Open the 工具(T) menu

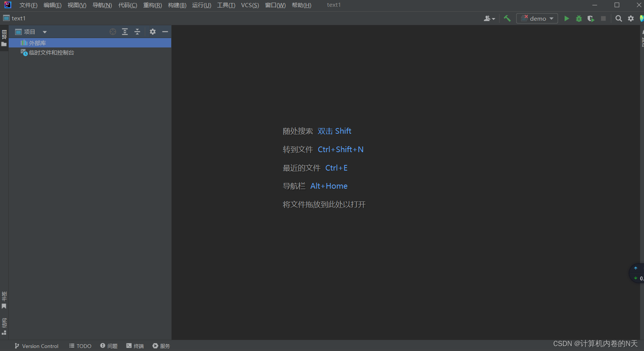(x=226, y=5)
